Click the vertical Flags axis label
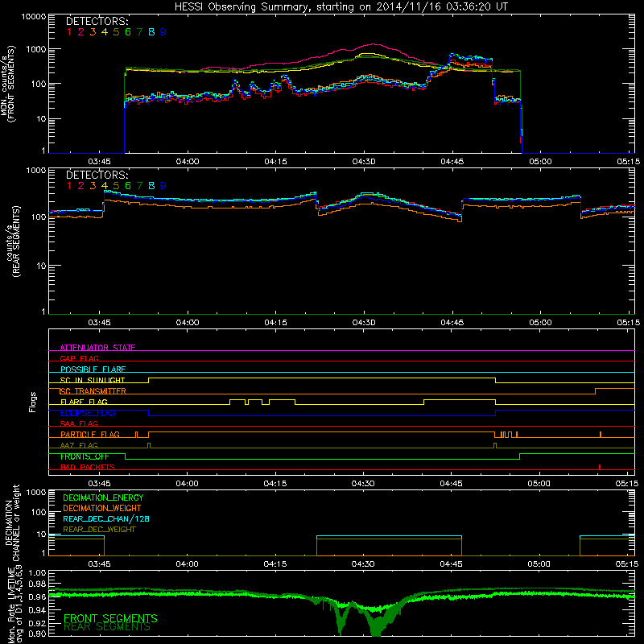644x644 pixels. tap(32, 402)
